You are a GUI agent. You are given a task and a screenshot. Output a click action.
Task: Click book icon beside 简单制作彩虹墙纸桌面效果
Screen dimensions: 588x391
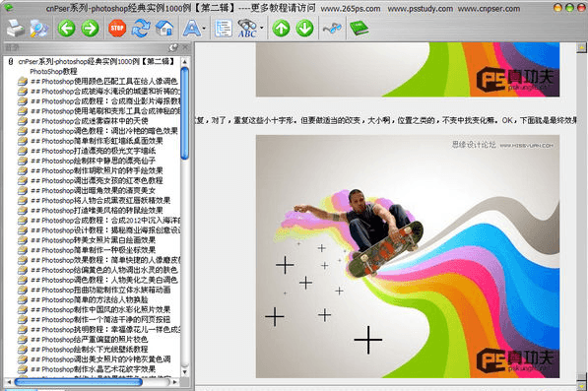click(23, 141)
